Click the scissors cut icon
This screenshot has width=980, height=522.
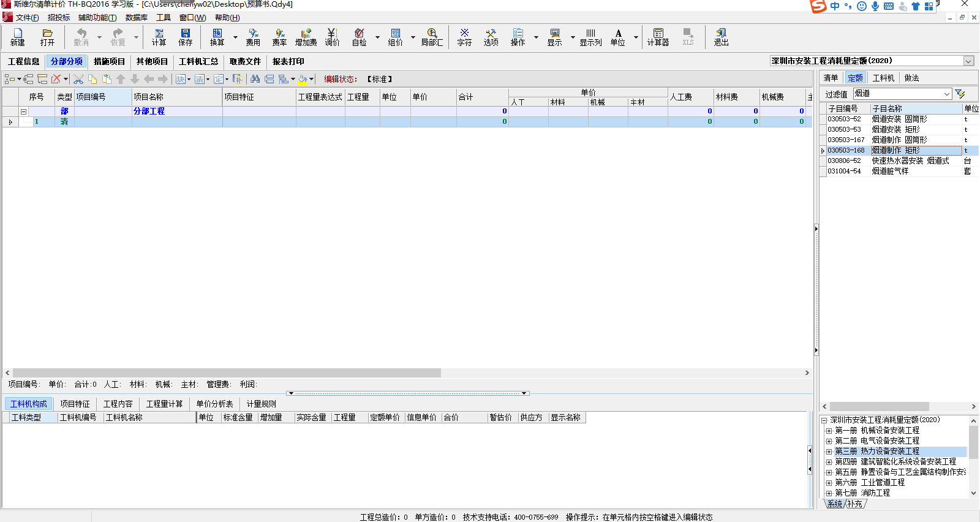point(78,79)
